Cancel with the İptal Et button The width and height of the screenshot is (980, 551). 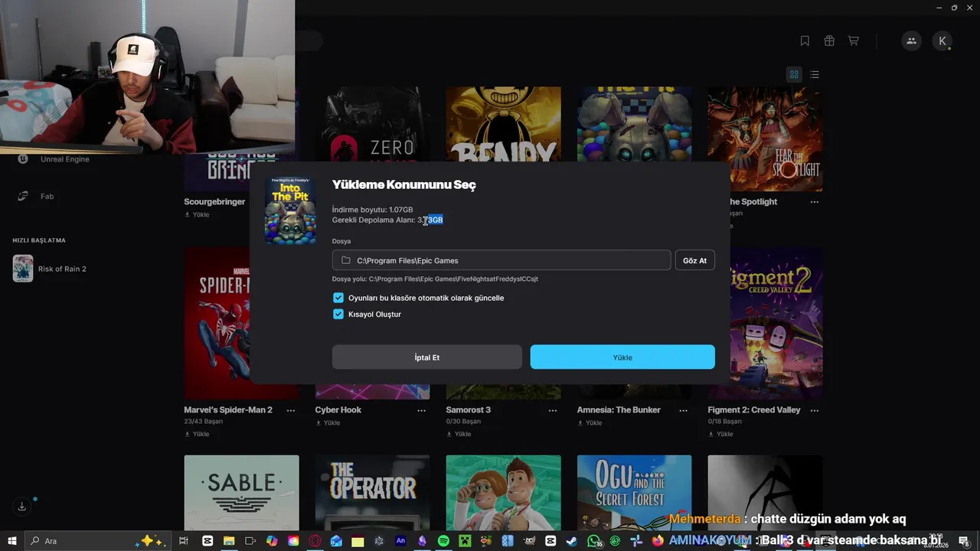click(x=427, y=357)
